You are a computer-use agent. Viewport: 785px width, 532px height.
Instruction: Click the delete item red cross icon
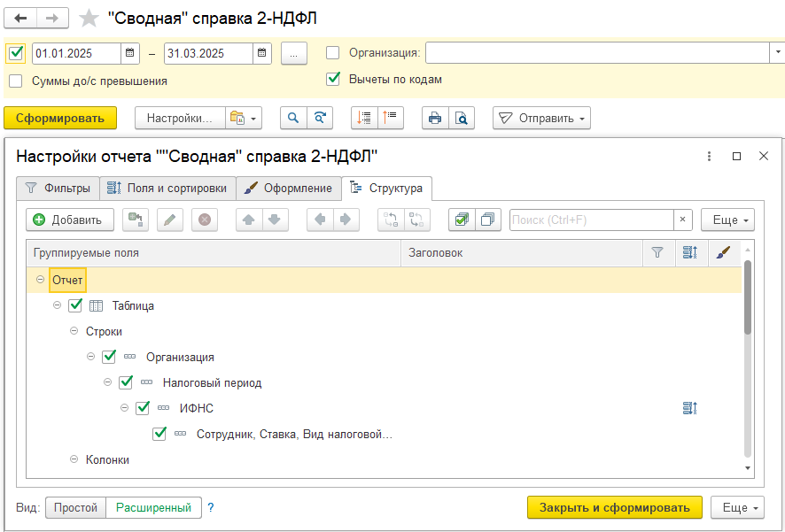204,220
